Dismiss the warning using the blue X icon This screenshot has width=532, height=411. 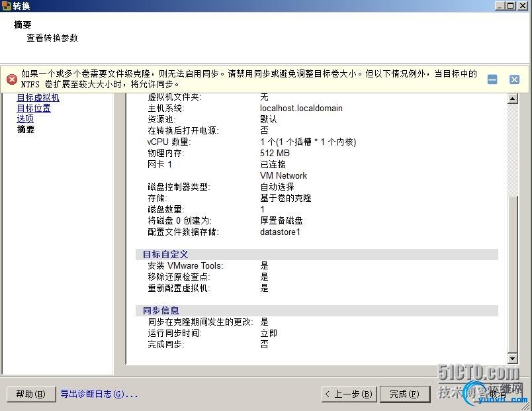click(514, 78)
